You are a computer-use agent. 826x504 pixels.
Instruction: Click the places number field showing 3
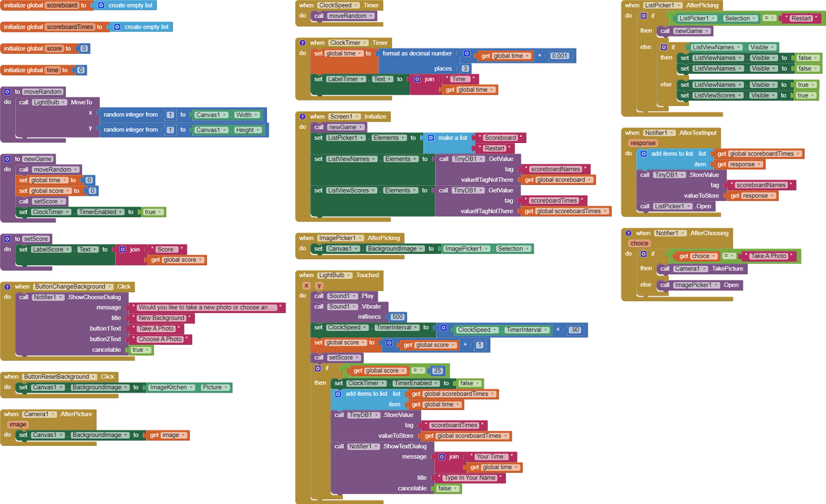tap(465, 69)
